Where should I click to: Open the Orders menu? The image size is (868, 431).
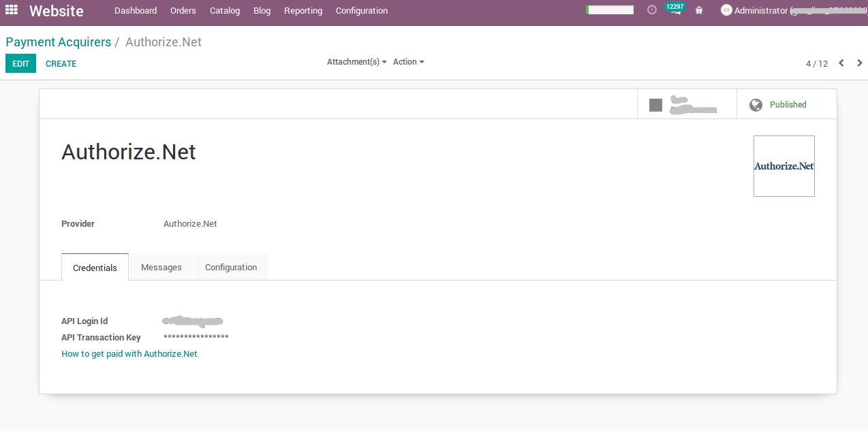(183, 10)
